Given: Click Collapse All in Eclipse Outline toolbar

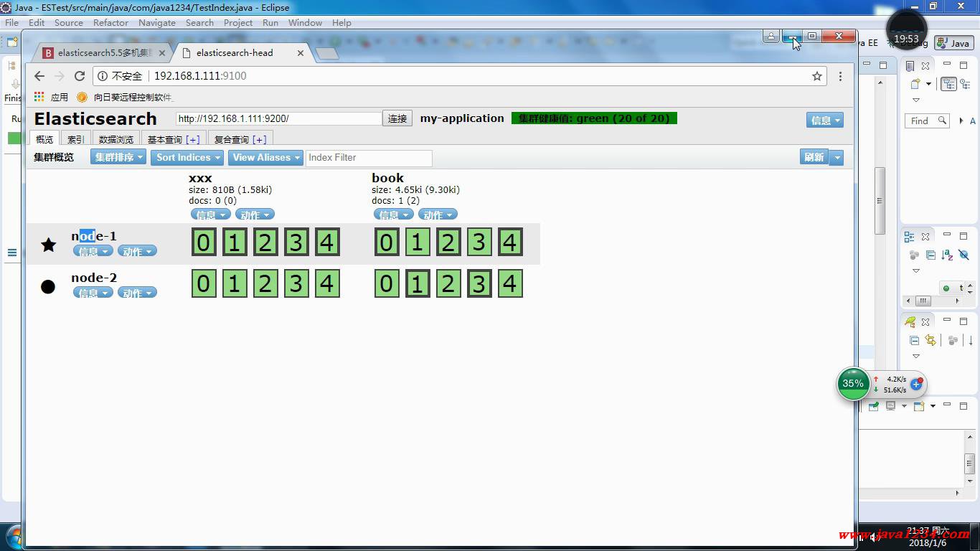Looking at the screenshot, I should click(930, 255).
